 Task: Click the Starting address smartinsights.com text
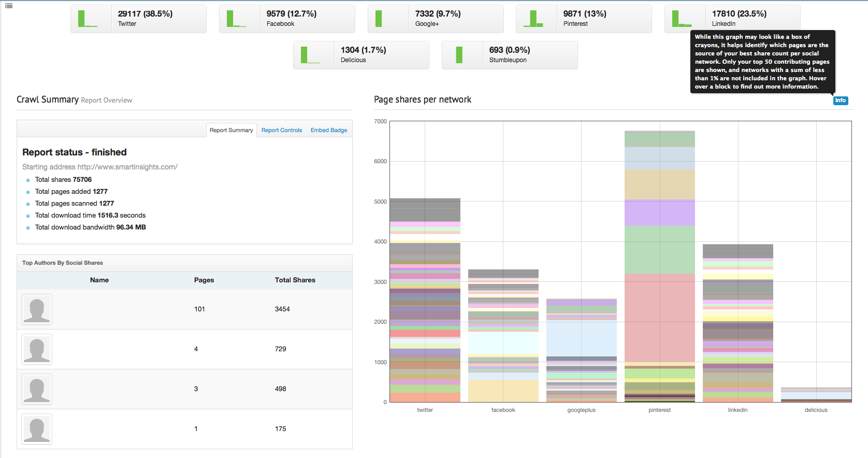coord(100,167)
